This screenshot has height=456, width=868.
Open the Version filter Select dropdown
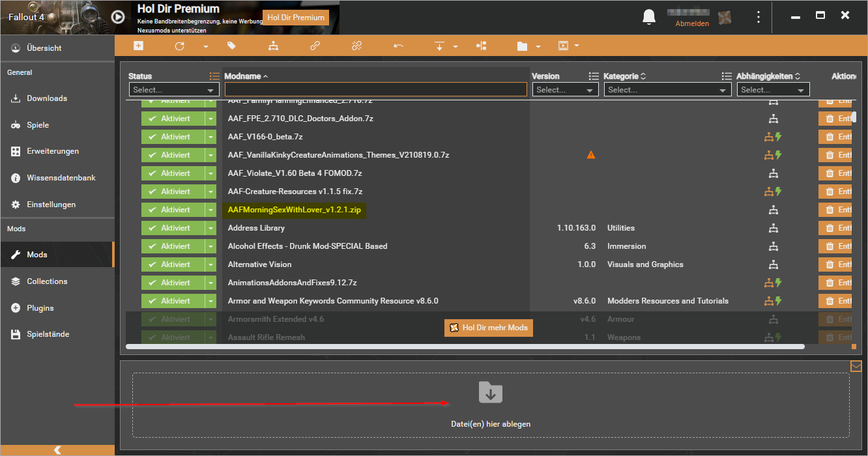[565, 90]
